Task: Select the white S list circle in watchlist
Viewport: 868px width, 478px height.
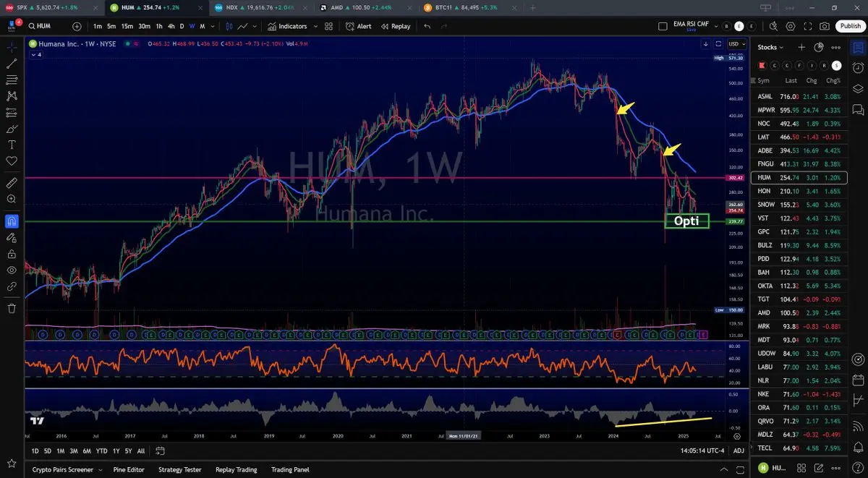Action: click(x=837, y=65)
